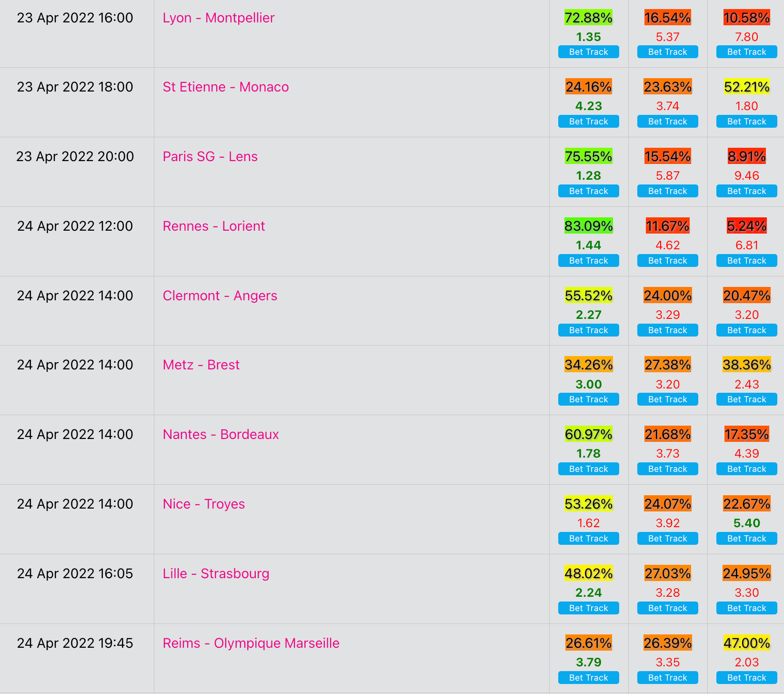This screenshot has width=784, height=694.
Task: Select the 48.02% Lille win probability
Action: click(x=589, y=573)
